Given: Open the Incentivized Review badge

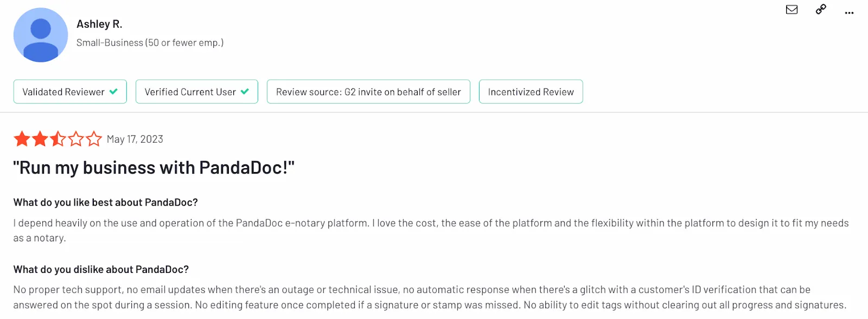Looking at the screenshot, I should click(530, 91).
